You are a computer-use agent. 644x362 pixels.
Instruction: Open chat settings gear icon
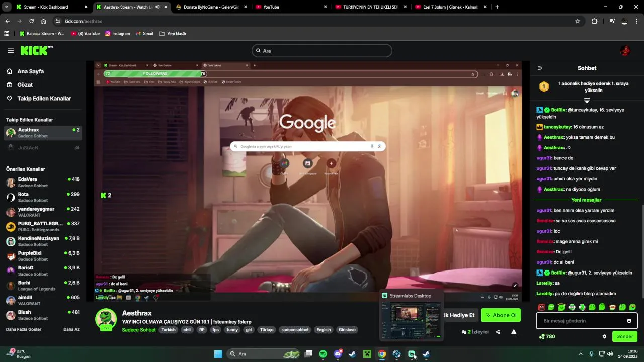(x=604, y=337)
